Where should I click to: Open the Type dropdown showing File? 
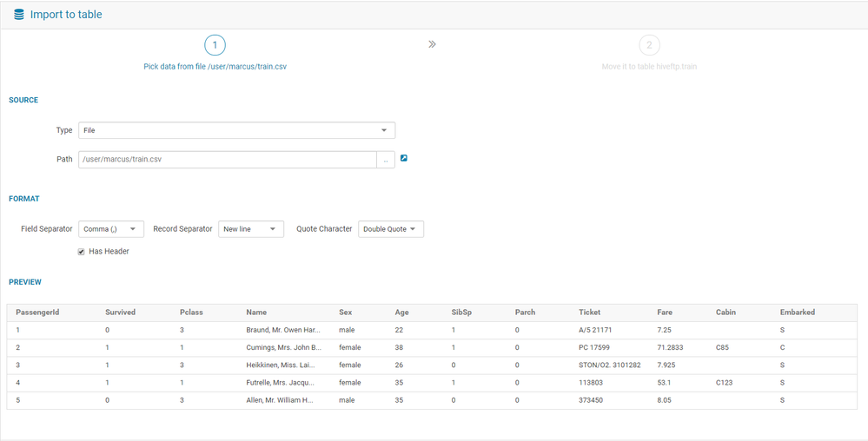237,130
